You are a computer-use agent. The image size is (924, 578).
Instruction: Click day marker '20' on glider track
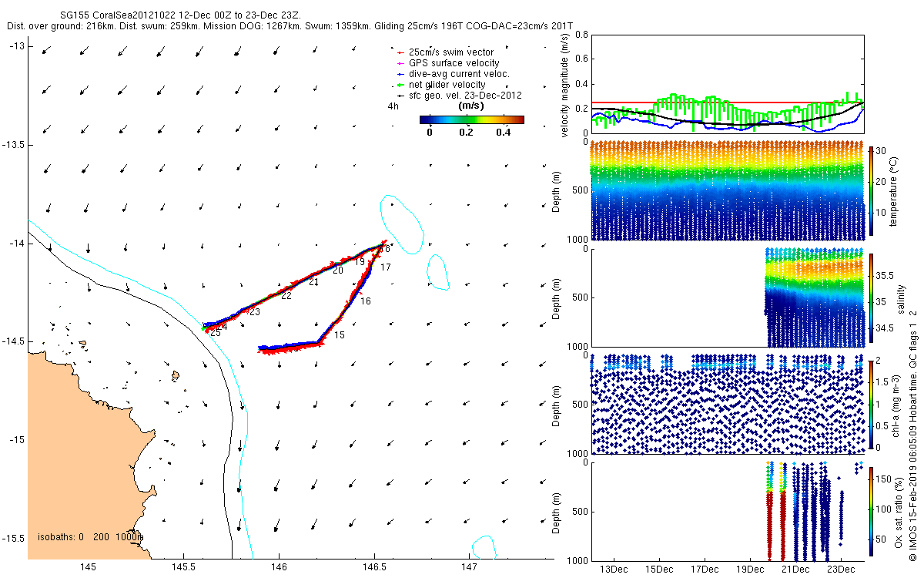(338, 271)
